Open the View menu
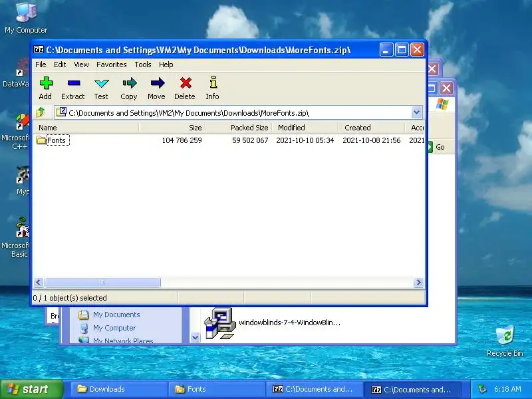532x399 pixels. click(81, 65)
